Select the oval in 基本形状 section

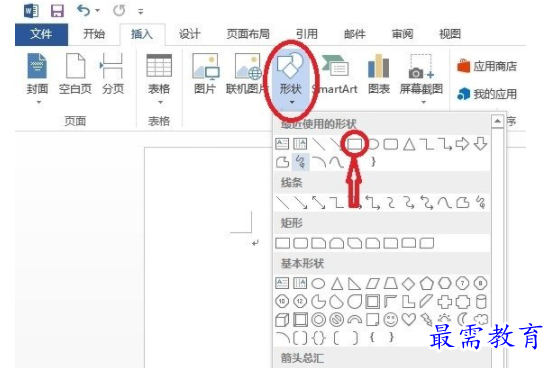click(318, 283)
